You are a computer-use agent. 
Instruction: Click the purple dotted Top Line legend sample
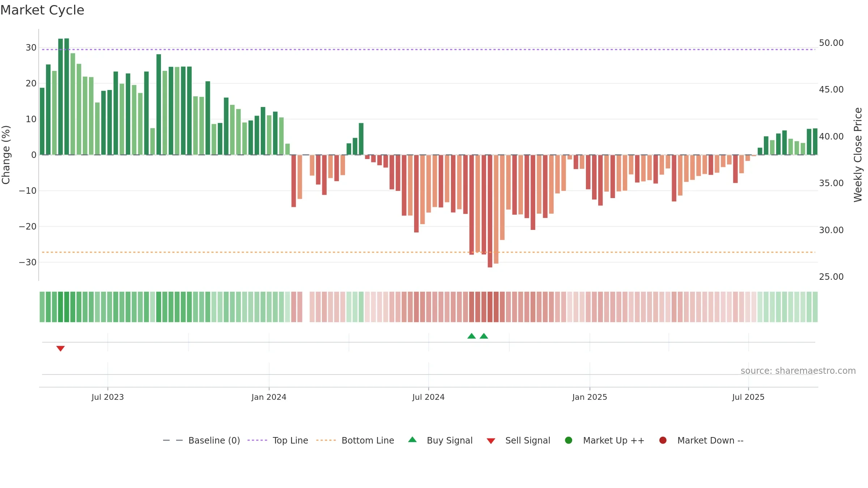pos(257,440)
